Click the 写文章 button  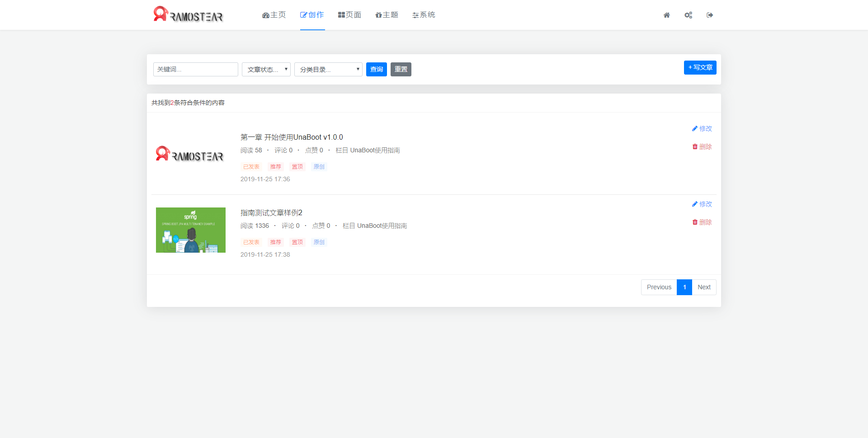click(x=700, y=68)
